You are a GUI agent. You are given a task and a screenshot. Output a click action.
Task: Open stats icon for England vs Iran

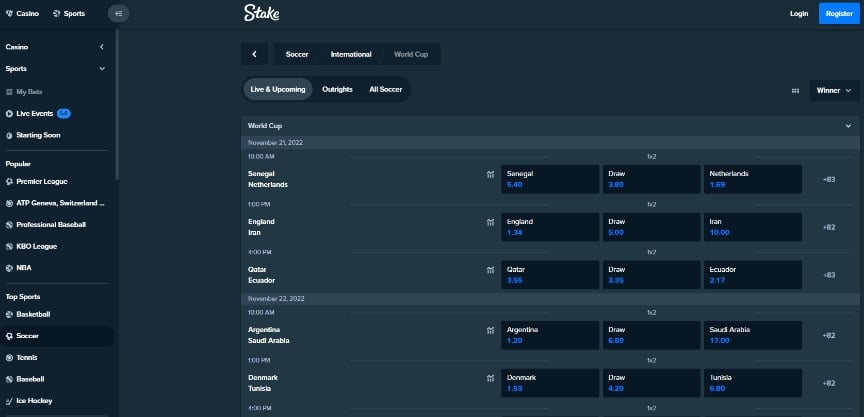coord(490,223)
